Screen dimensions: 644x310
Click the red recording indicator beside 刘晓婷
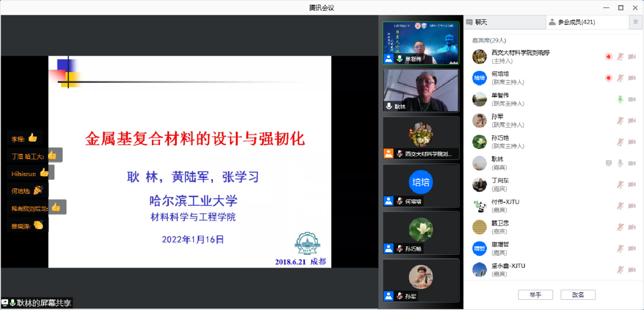(608, 56)
